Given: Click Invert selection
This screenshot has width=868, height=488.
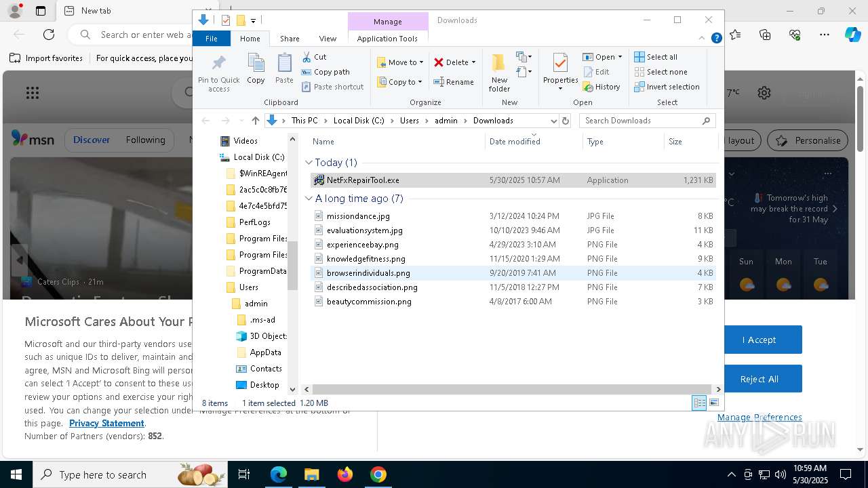Looking at the screenshot, I should [x=667, y=87].
